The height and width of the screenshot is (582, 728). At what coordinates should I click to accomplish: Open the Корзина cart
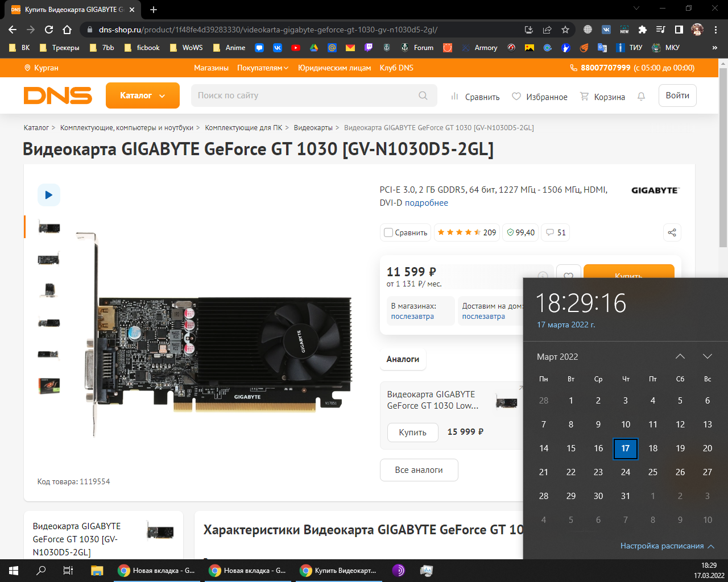(x=602, y=97)
